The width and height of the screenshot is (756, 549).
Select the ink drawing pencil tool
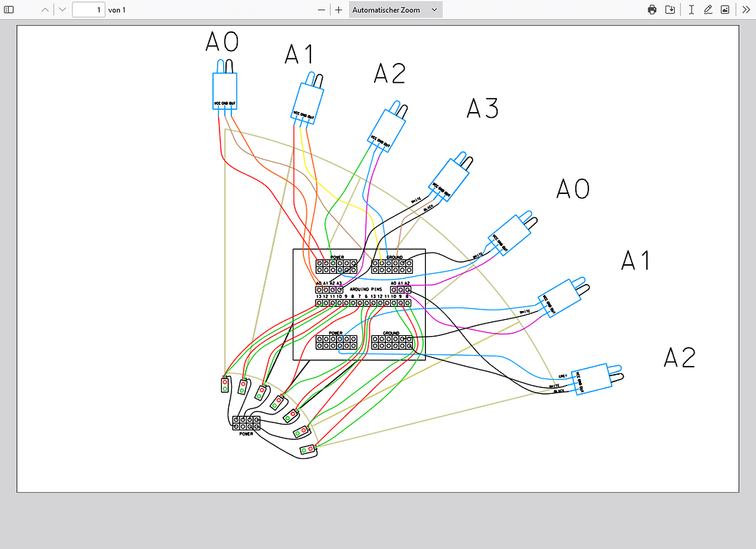pos(708,10)
